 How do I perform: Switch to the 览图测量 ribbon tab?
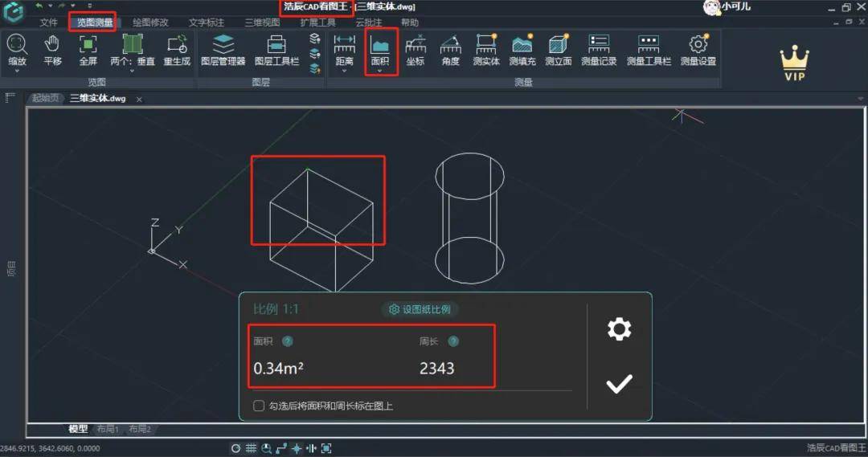pyautogui.click(x=95, y=22)
